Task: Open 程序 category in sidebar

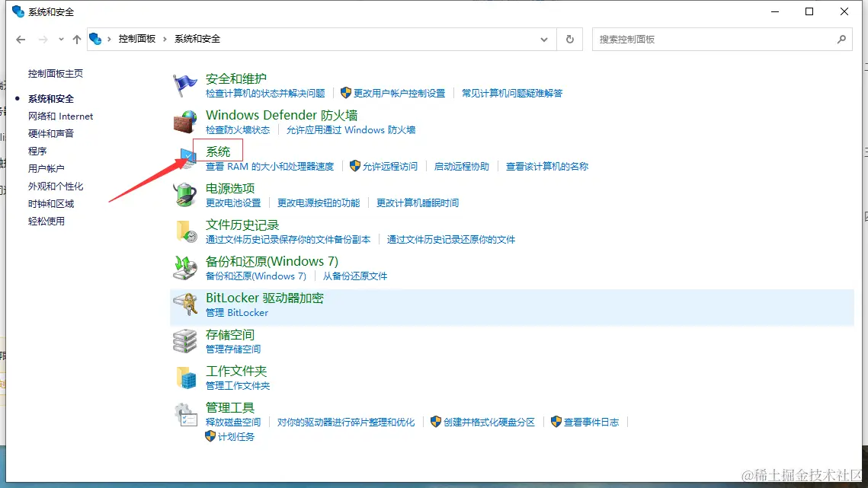Action: (37, 151)
